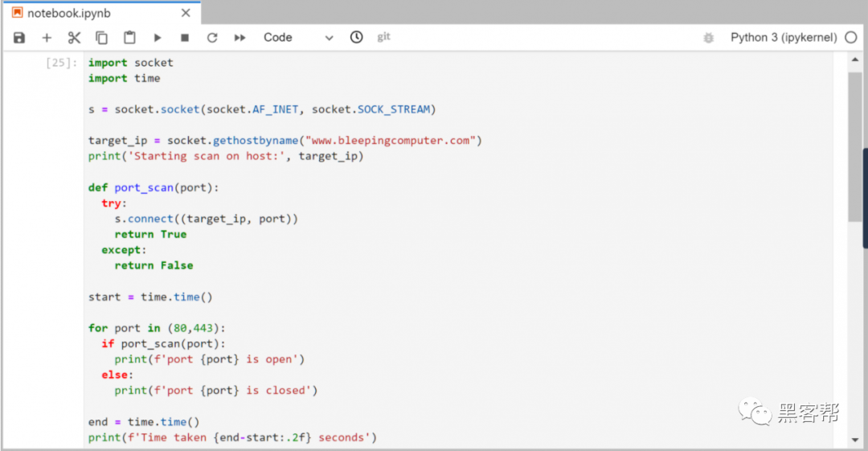The height and width of the screenshot is (451, 868).
Task: Click the clock icon in toolbar
Action: tap(357, 37)
